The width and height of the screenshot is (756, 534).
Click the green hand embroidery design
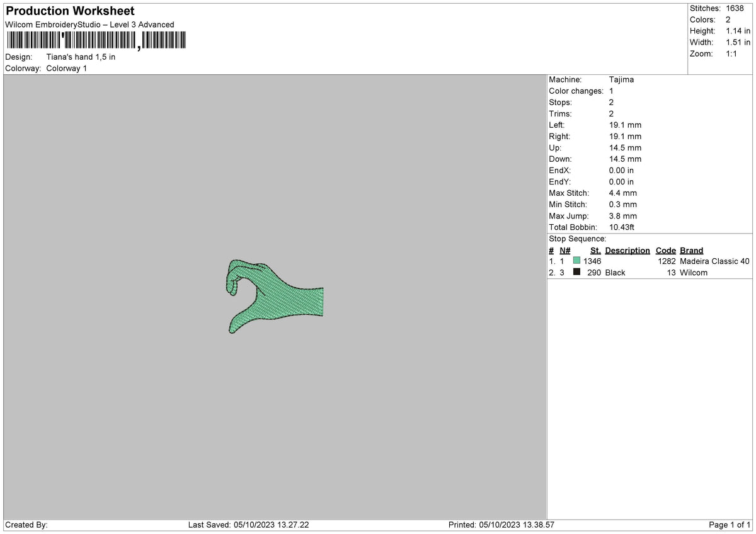tap(275, 296)
